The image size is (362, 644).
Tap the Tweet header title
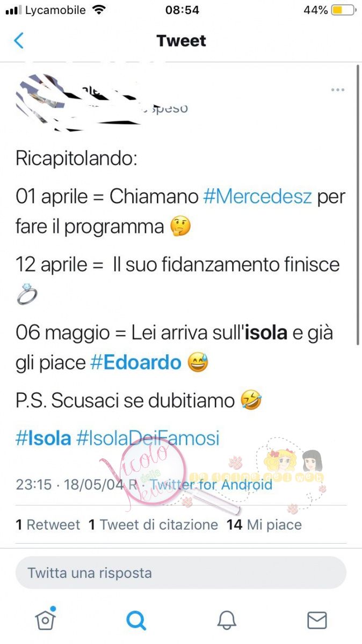tap(181, 41)
